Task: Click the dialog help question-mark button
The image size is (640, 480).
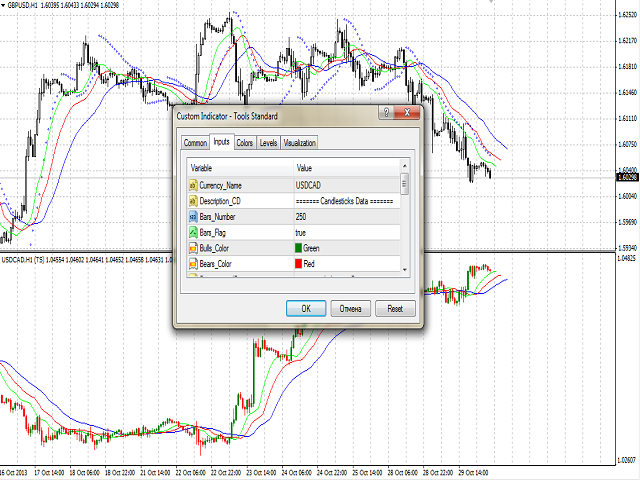Action: (x=386, y=112)
